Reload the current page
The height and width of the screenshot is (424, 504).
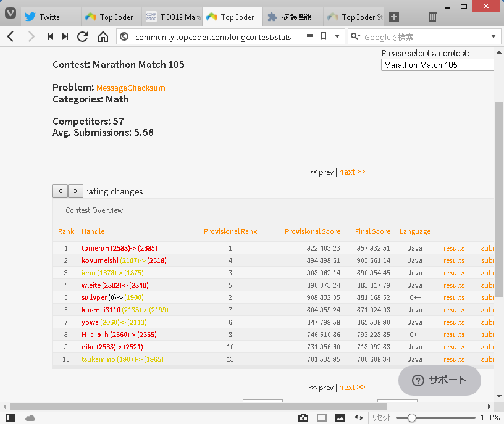tap(83, 36)
